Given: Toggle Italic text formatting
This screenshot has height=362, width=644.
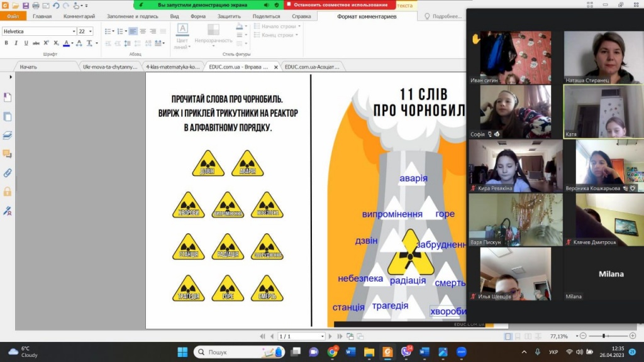Looking at the screenshot, I should coord(16,43).
